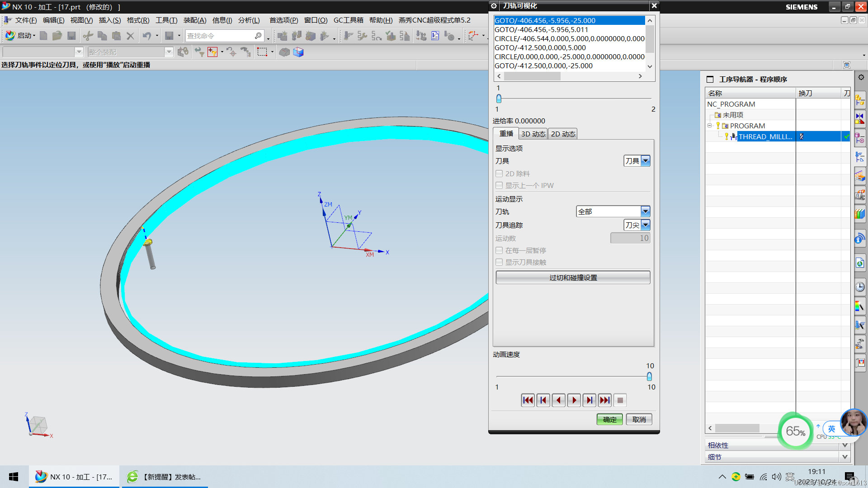Screen dimensions: 868x488
Task: Toggle the 2D 除料 checkbox
Action: 499,174
